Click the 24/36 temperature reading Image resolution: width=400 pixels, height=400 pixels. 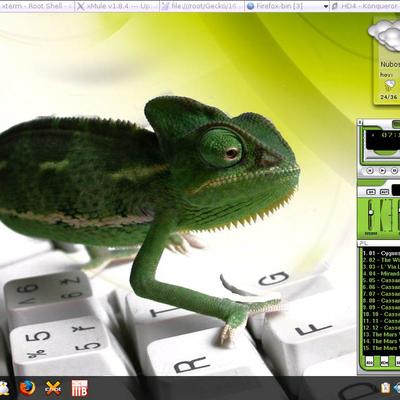pyautogui.click(x=389, y=97)
